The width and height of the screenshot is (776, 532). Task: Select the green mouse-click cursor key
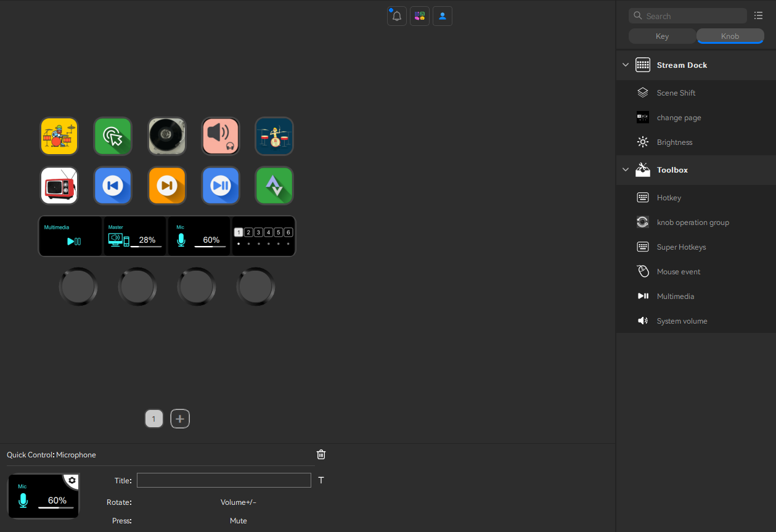coord(113,136)
